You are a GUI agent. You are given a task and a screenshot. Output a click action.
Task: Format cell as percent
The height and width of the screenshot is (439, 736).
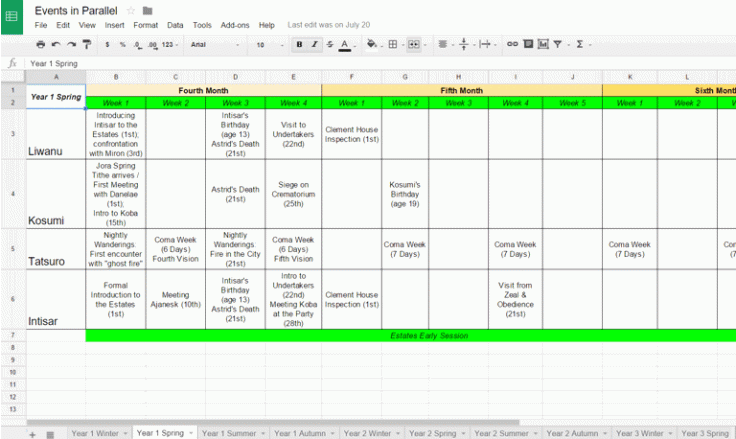point(122,45)
